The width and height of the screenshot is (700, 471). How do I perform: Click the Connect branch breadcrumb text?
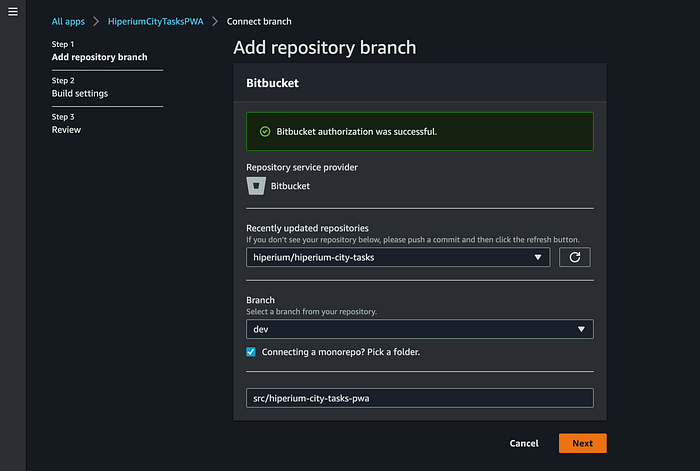[x=259, y=21]
